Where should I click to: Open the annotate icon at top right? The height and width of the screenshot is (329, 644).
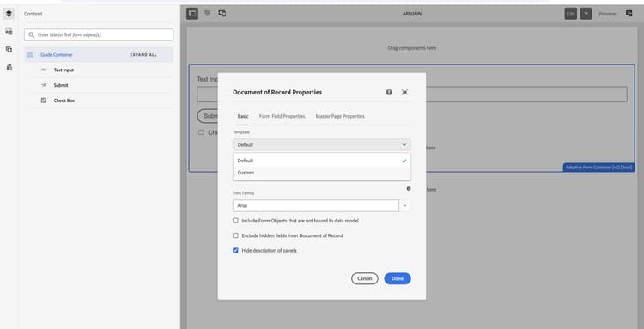629,14
